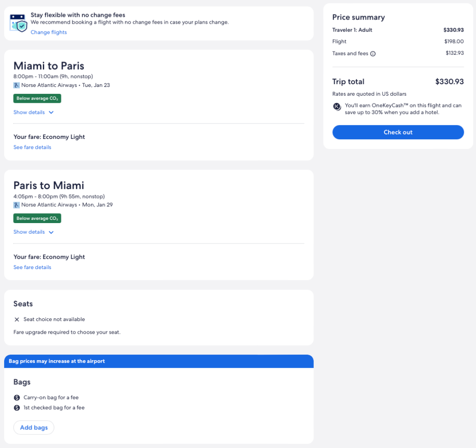Click the chevron next to Miami to Paris details

pyautogui.click(x=51, y=112)
